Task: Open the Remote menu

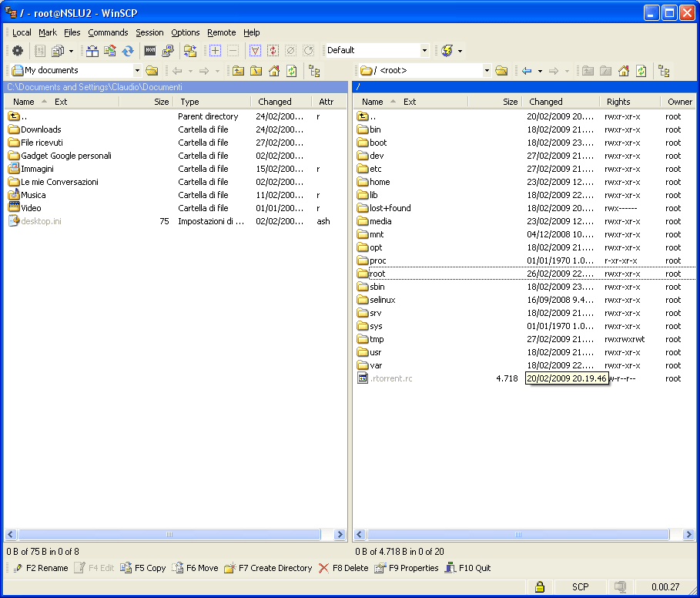Action: click(x=222, y=32)
